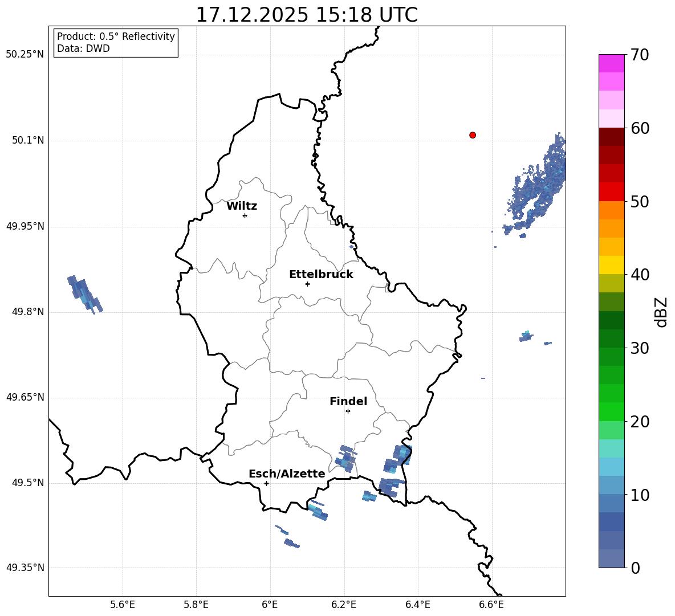Select the Findel city label
This screenshot has width=675, height=616.
coord(348,401)
